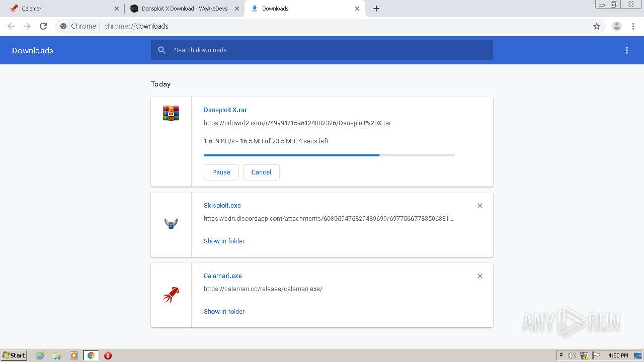This screenshot has height=362, width=644.
Task: Click the network icon in system tray
Action: (x=584, y=355)
